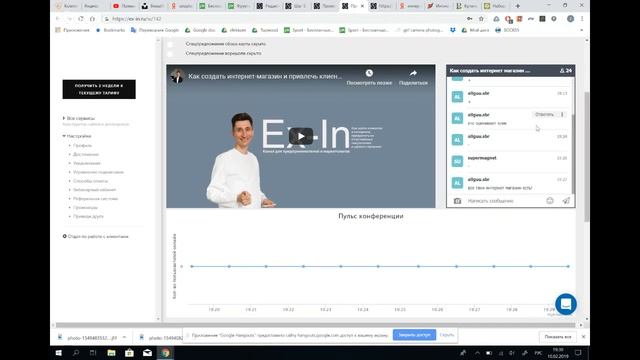Open the Google Translate bookmark
Screen dimensions: 640x360
pos(155,30)
